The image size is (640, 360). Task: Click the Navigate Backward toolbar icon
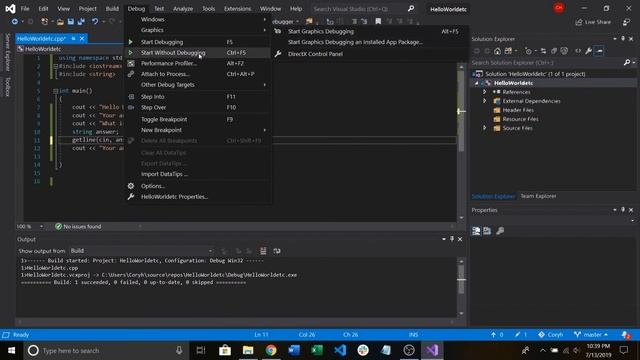click(14, 21)
